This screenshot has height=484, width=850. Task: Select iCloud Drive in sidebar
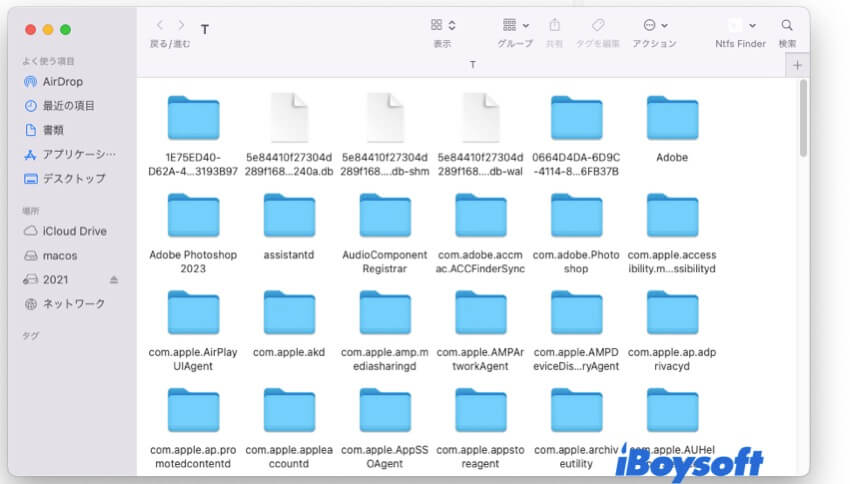click(x=74, y=231)
